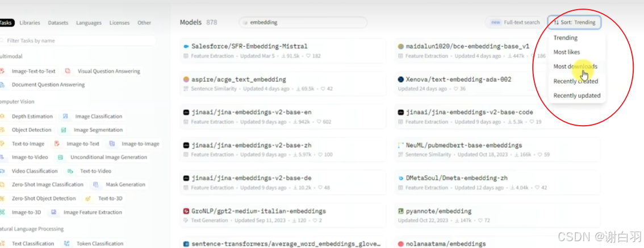Open the Full-text search button
This screenshot has height=248, width=644.
[x=514, y=23]
